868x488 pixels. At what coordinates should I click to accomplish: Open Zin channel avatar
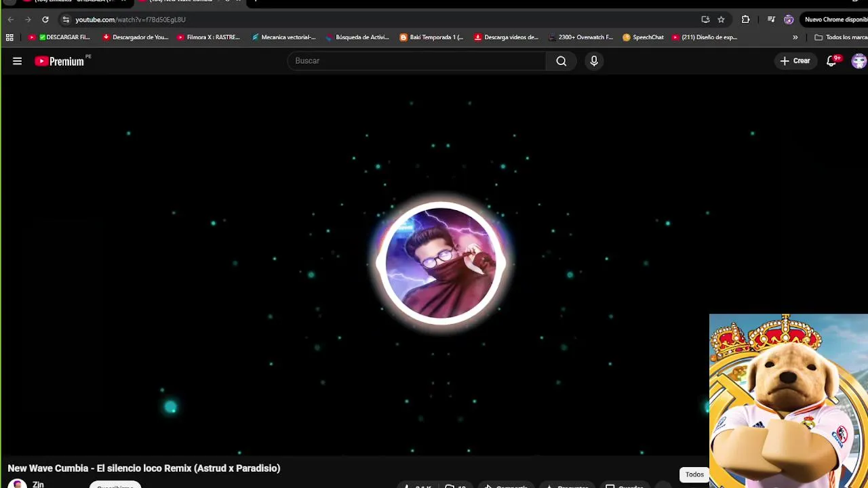[18, 484]
